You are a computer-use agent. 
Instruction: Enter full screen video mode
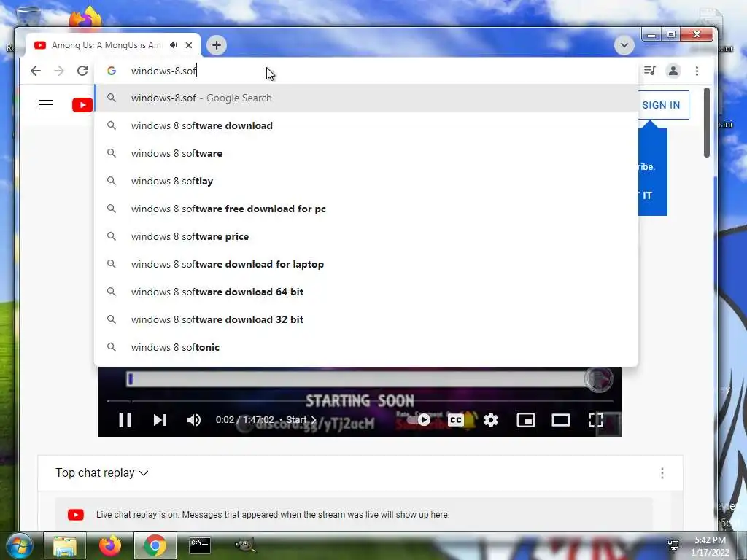[595, 420]
